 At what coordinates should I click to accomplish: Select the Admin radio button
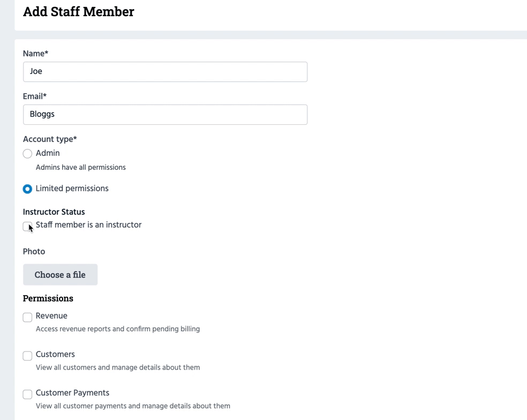point(27,154)
